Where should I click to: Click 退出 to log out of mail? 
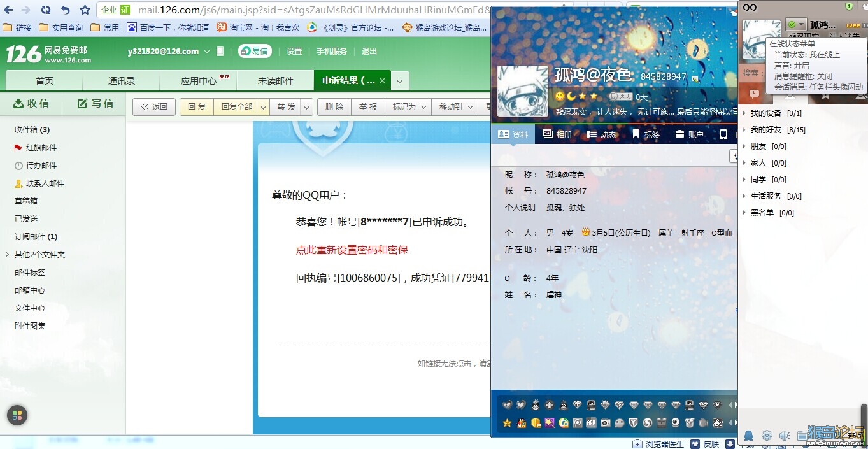[x=369, y=52]
